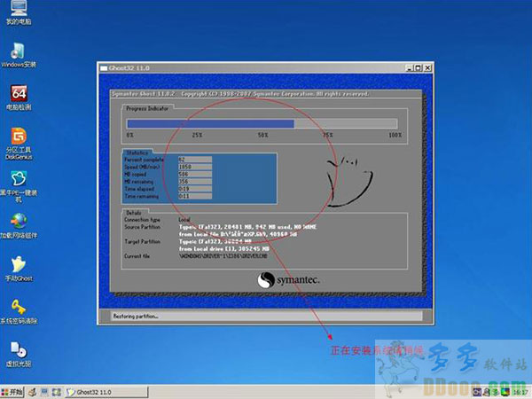This screenshot has width=532, height=399.
Task: Click the taskbar clock showing 16:17
Action: pos(520,392)
